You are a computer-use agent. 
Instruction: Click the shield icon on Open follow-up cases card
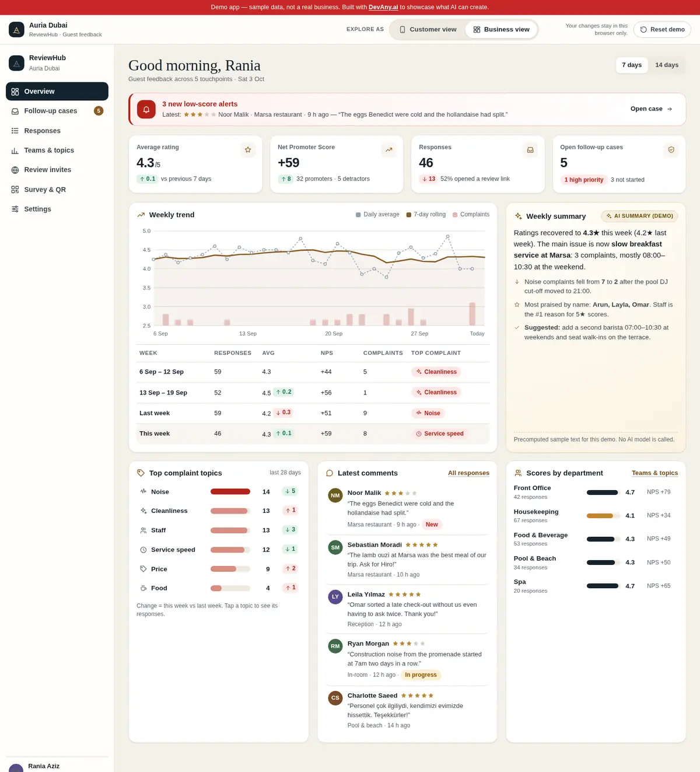tap(671, 150)
